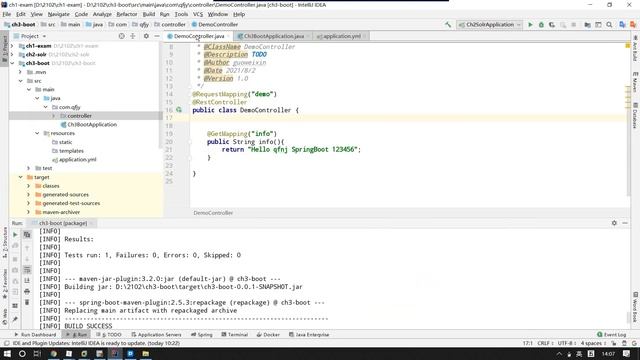
Task: Pin the Run tab
Action: coord(15,319)
